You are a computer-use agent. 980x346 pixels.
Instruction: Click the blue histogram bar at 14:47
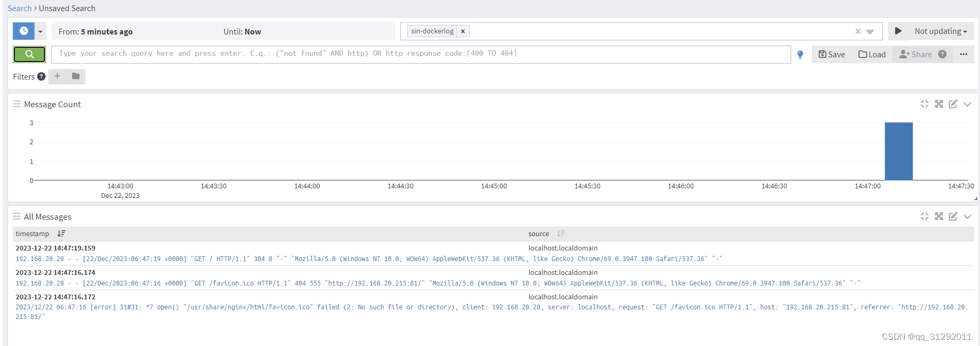pyautogui.click(x=898, y=151)
